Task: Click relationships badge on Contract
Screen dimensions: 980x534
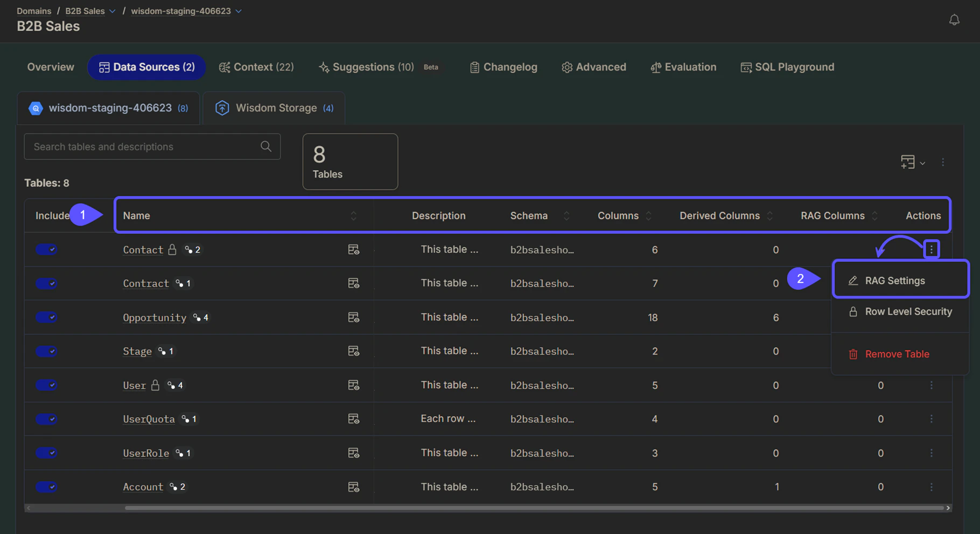Action: point(184,283)
